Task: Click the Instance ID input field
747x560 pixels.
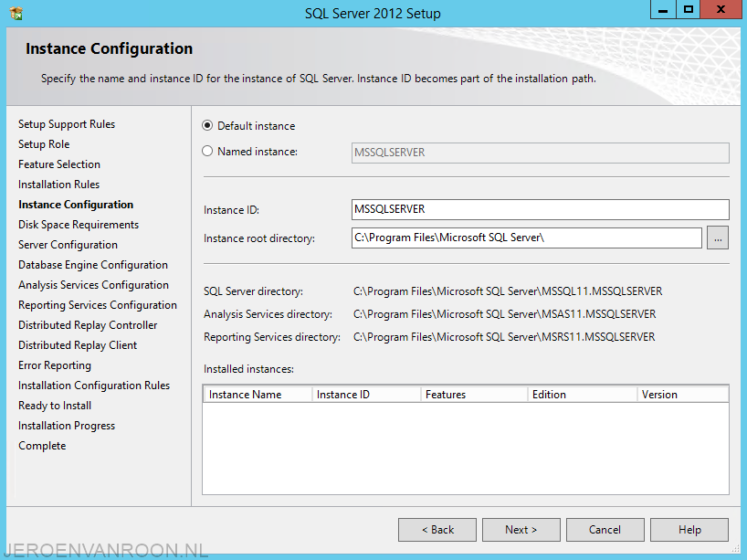Action: (x=541, y=210)
